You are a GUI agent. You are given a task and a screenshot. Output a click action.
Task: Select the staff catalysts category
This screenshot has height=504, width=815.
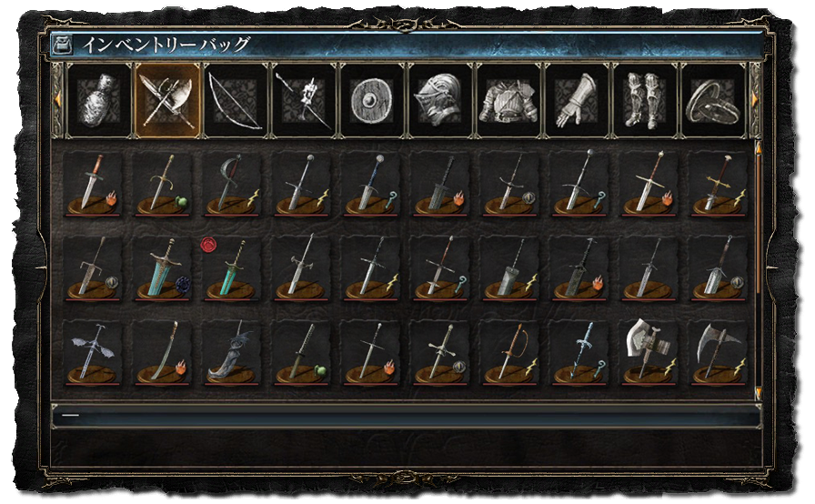coord(304,101)
